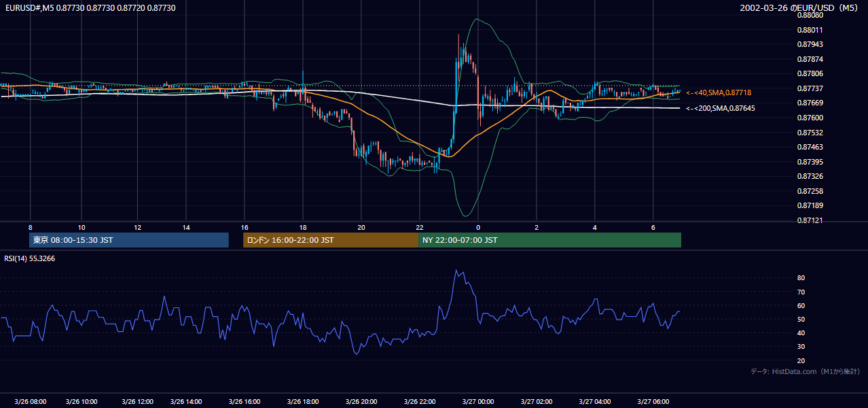Click the RSI(14) 55.3266 indicator label
The width and height of the screenshot is (868, 408).
click(x=30, y=258)
